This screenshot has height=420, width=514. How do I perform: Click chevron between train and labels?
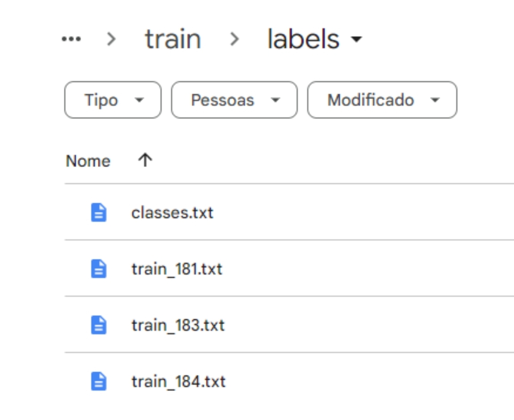pyautogui.click(x=234, y=39)
